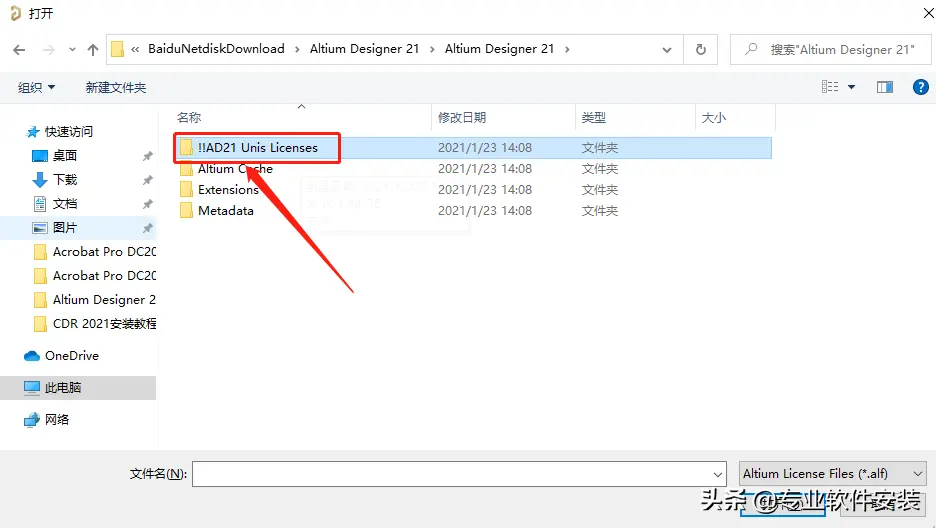
Task: Change the view layout icon
Action: pyautogui.click(x=830, y=87)
